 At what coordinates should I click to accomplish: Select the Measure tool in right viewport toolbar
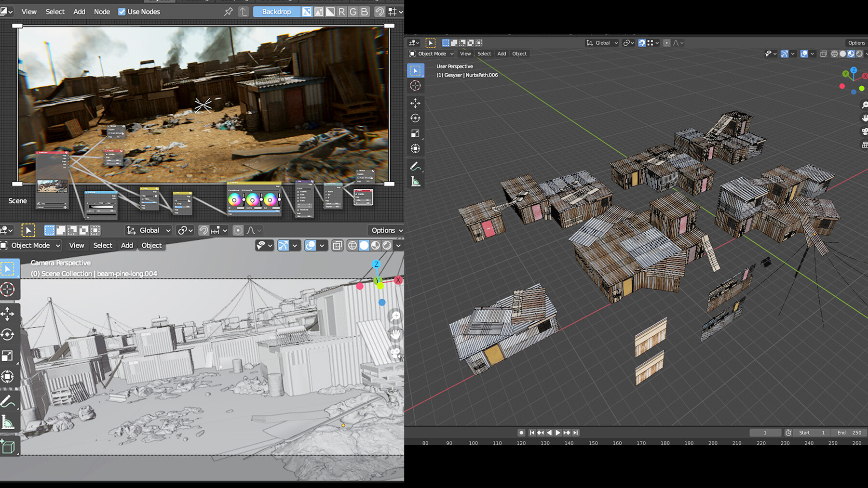(x=415, y=181)
